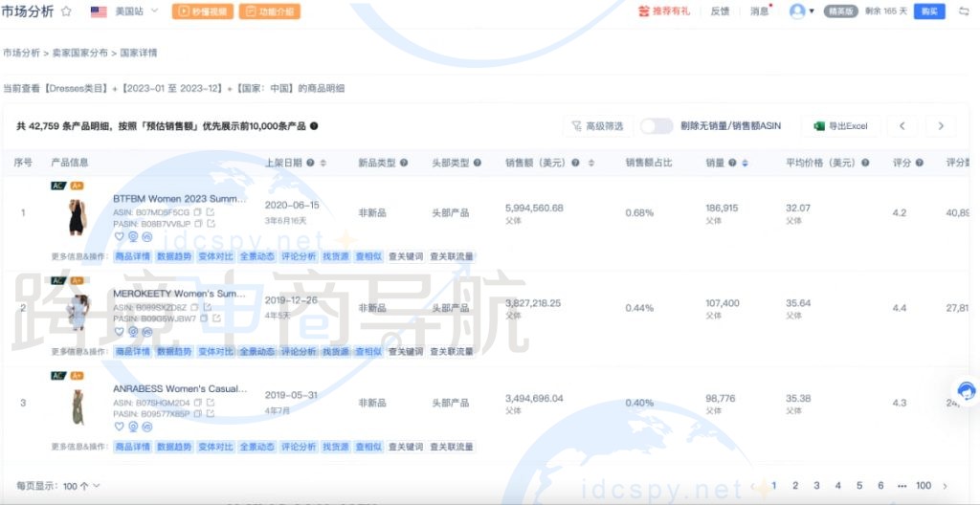Open 商品详情 for BTFBM product
The height and width of the screenshot is (505, 980).
tap(132, 256)
